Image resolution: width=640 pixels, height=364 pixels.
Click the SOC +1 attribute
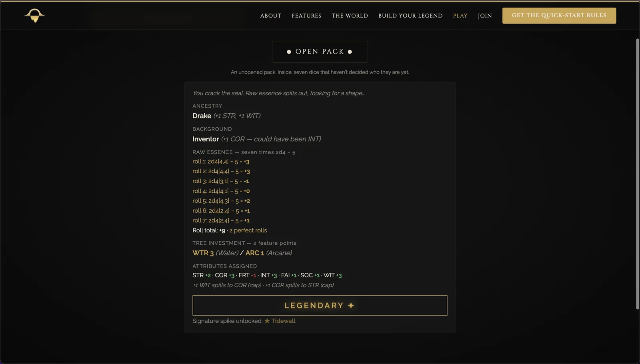[x=310, y=275]
